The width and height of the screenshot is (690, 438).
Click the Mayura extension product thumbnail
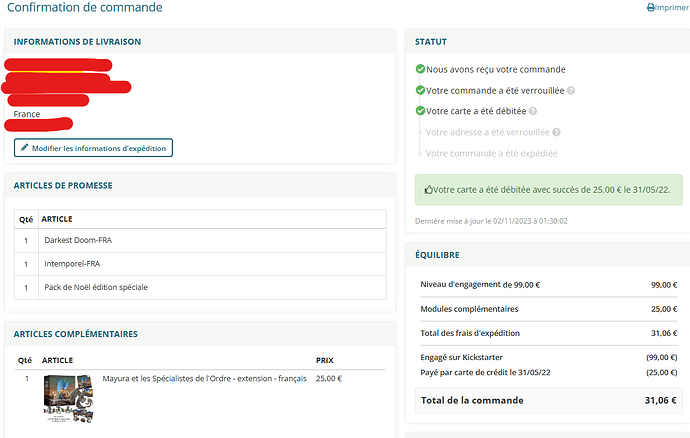[68, 398]
